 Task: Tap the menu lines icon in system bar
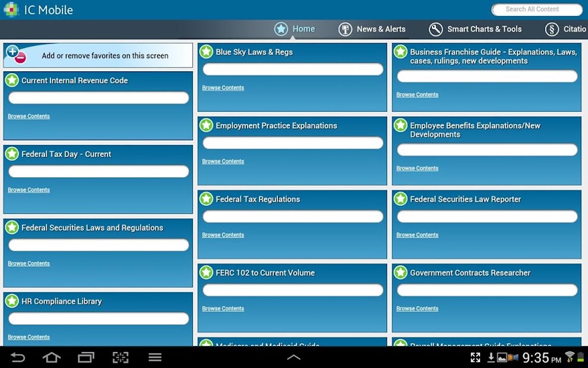coord(155,357)
